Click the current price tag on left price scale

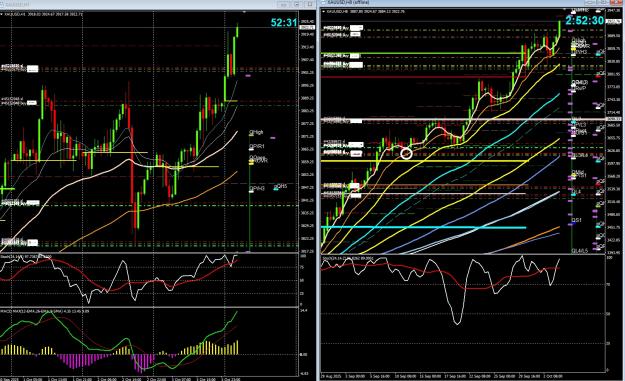click(307, 27)
